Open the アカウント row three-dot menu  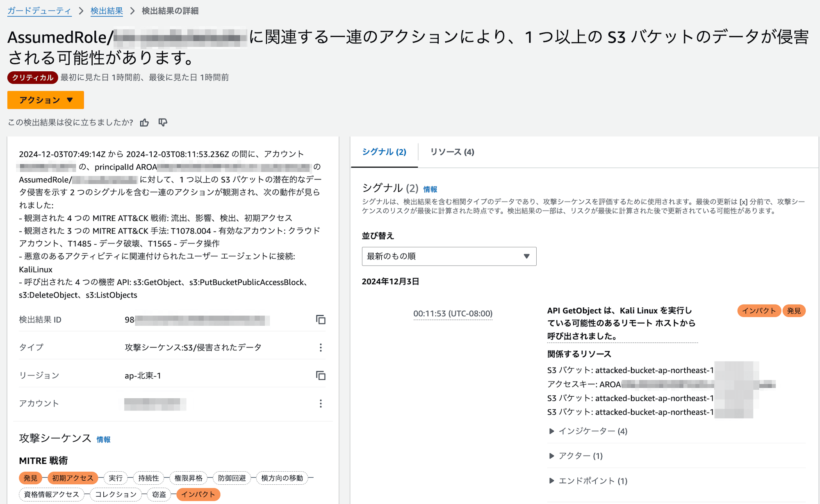(321, 404)
